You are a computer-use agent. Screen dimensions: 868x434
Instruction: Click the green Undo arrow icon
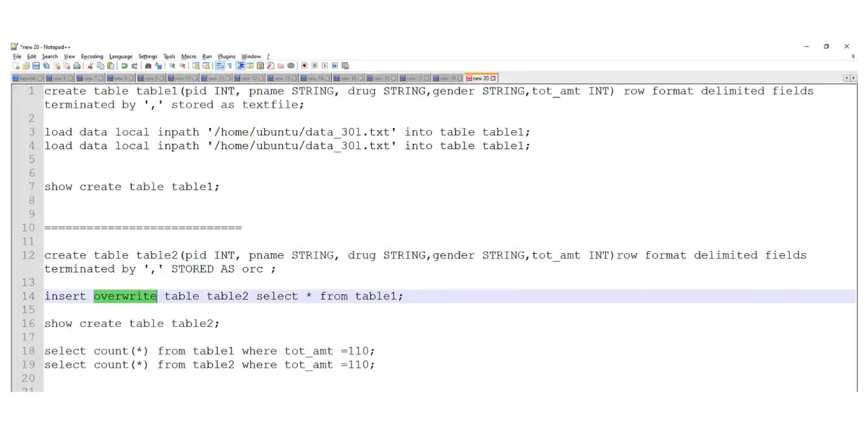pos(124,65)
